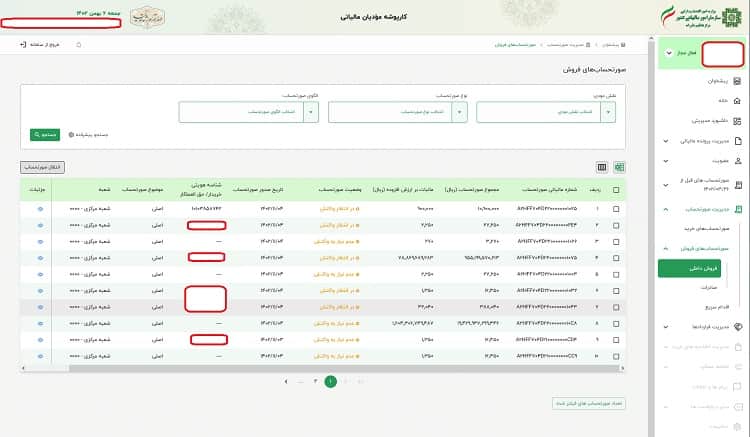Expand مدیریت پرونده مالیاتی sidebar chevron
This screenshot has height=437, width=750.
pos(666,141)
